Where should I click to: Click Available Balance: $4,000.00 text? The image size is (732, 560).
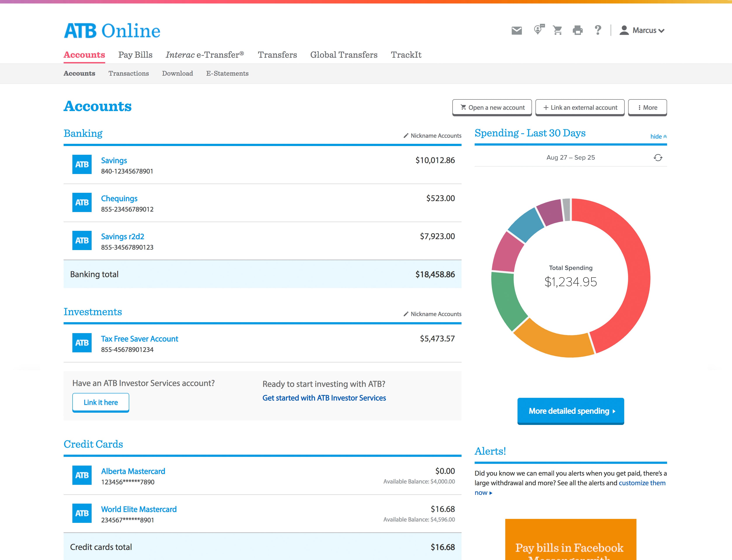419,481
